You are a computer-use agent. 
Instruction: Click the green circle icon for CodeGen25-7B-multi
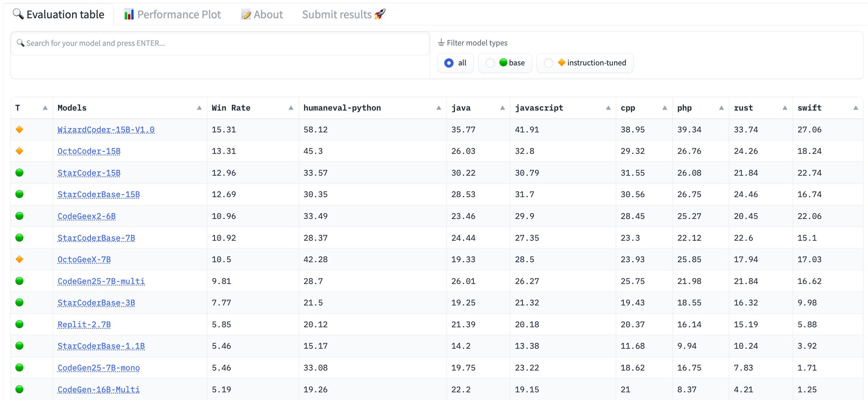[x=19, y=281]
